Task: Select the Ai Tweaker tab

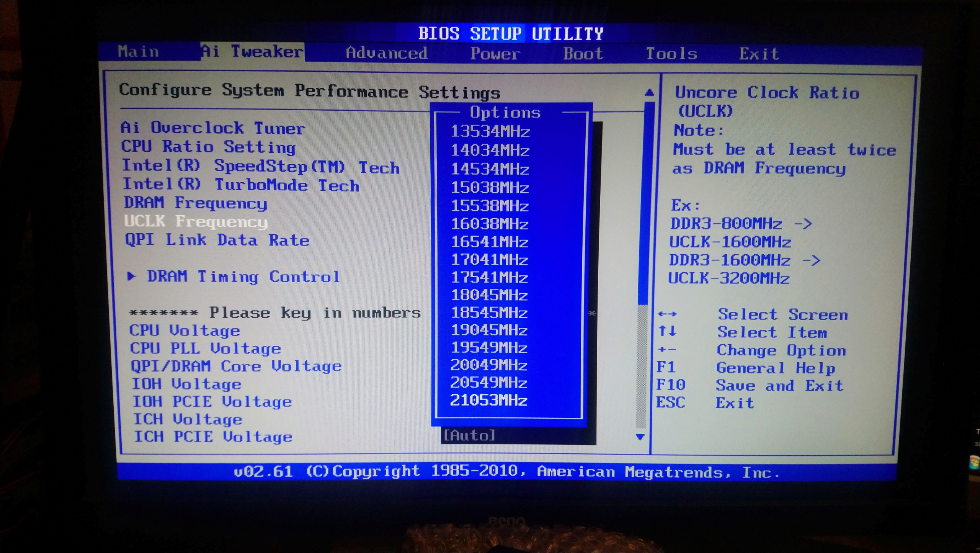Action: tap(252, 51)
